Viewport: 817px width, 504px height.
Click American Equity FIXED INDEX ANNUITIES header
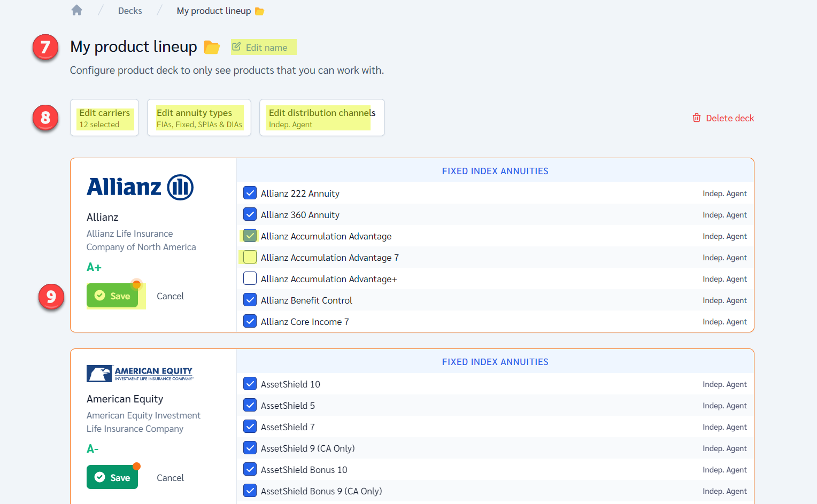(x=495, y=362)
